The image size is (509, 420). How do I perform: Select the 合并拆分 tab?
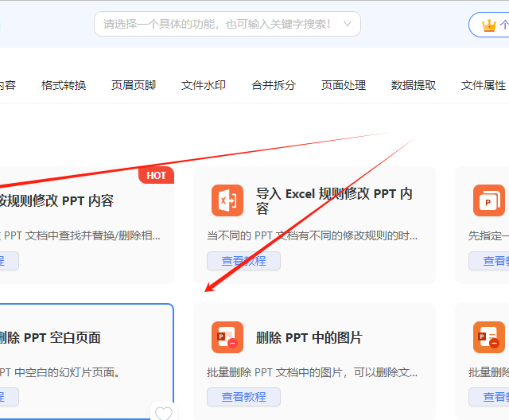tap(274, 85)
